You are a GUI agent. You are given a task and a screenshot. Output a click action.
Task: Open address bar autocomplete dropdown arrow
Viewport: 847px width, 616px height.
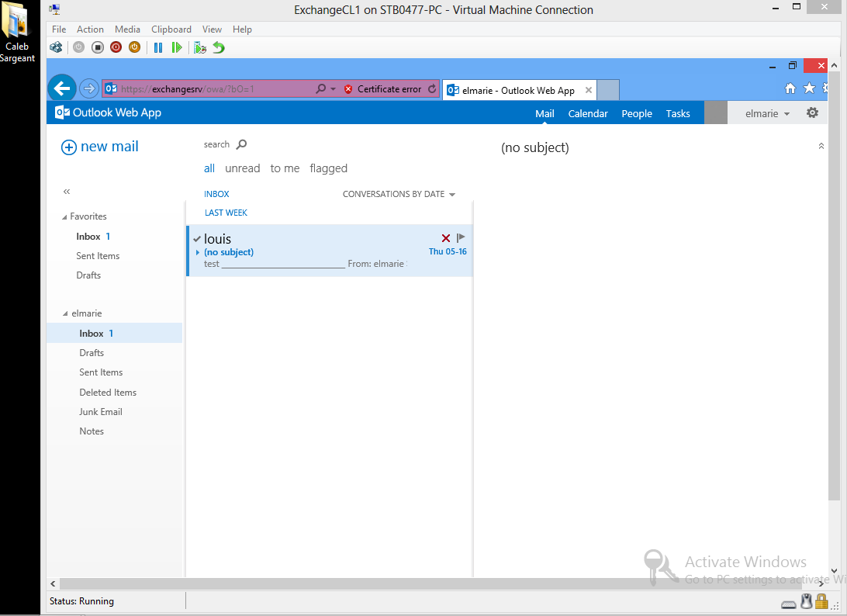click(334, 88)
